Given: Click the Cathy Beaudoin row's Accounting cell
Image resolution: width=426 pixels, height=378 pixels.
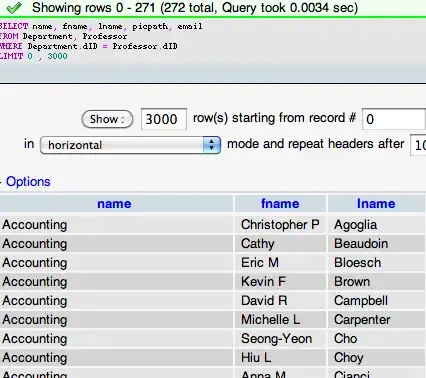Looking at the screenshot, I should click(x=116, y=244).
